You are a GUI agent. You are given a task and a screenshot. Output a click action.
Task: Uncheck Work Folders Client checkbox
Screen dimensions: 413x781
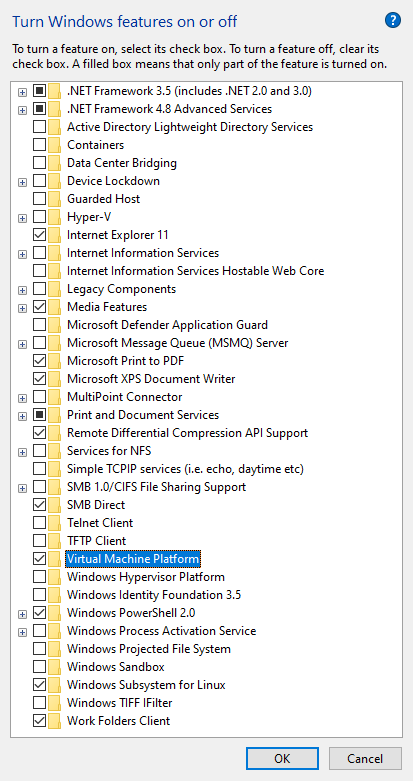tap(39, 720)
